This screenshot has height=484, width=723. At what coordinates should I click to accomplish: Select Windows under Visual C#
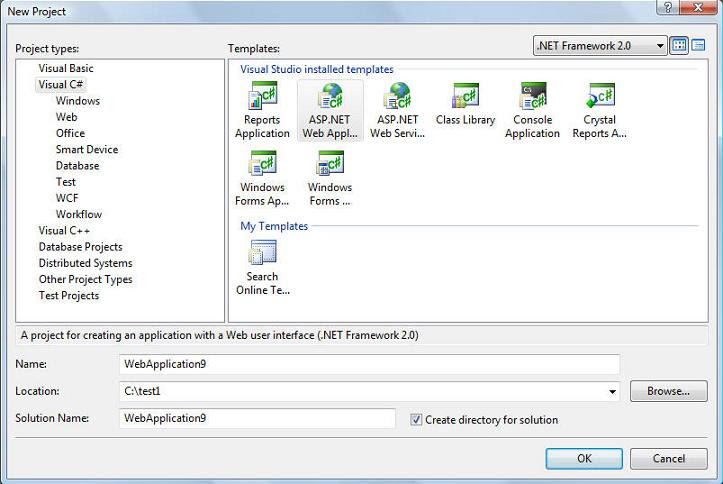point(78,100)
